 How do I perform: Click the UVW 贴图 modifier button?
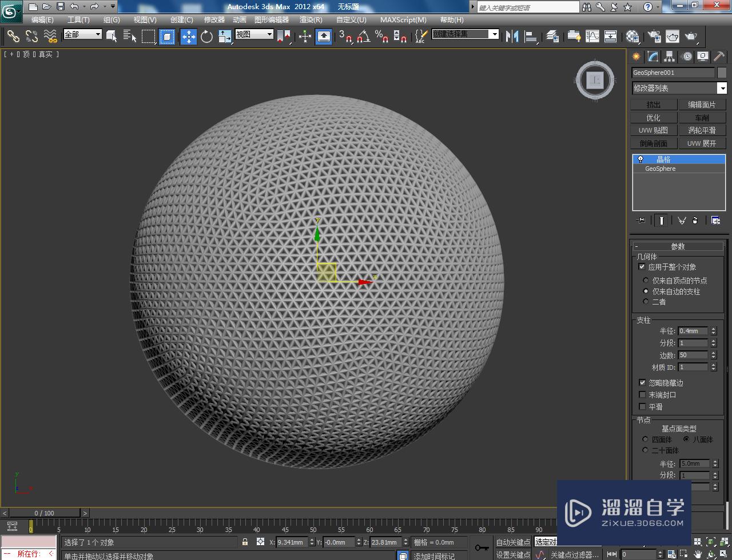coord(654,130)
